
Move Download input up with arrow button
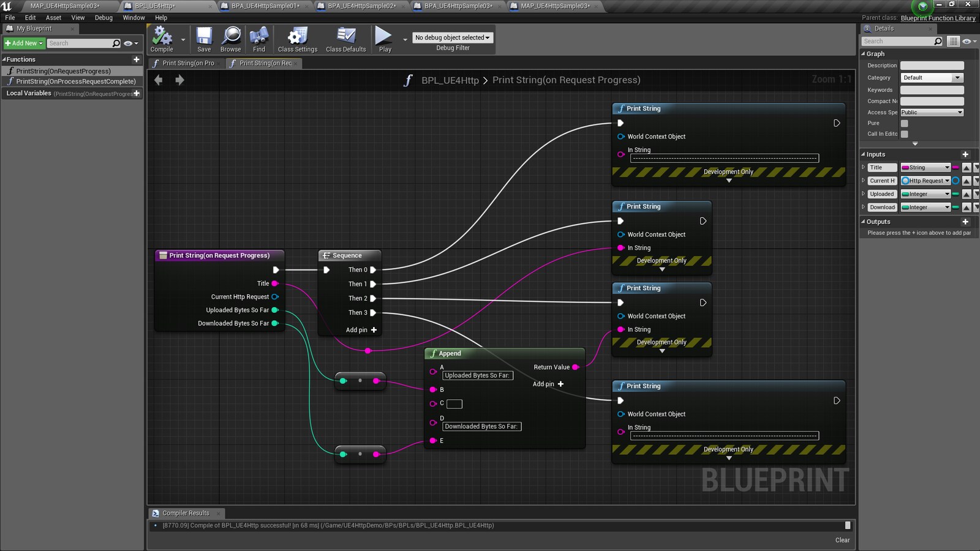tap(967, 207)
